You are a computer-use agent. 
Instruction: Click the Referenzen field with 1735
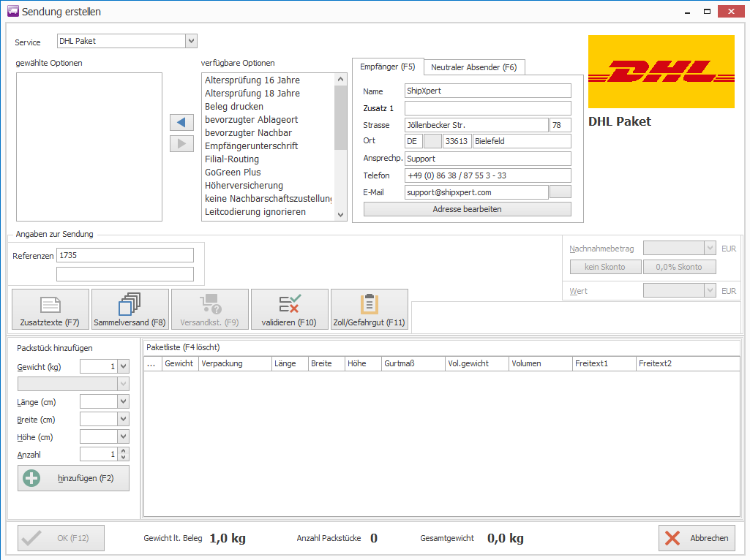[125, 255]
